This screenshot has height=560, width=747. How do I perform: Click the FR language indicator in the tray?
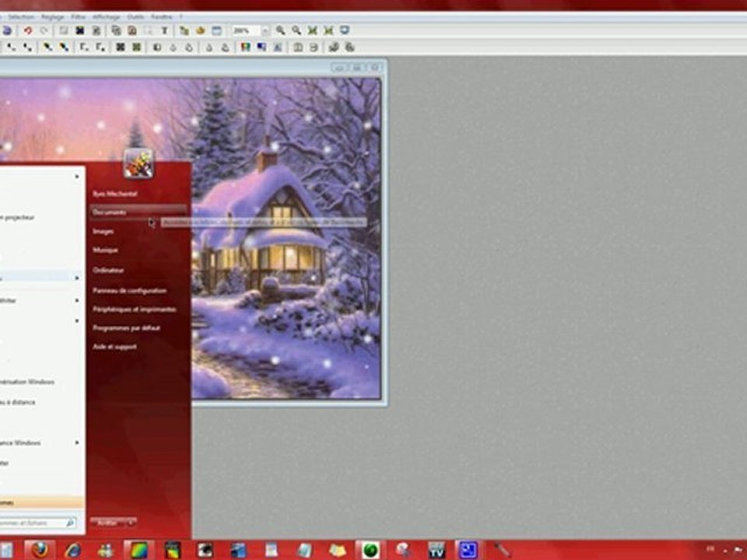710,548
